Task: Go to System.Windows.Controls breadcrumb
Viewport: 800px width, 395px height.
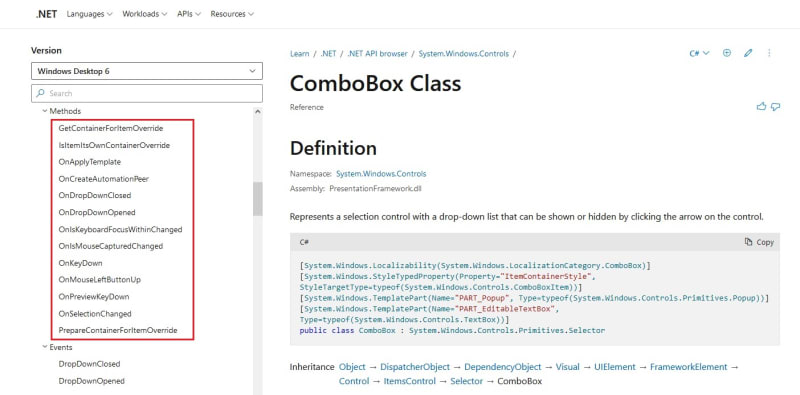Action: pos(464,54)
